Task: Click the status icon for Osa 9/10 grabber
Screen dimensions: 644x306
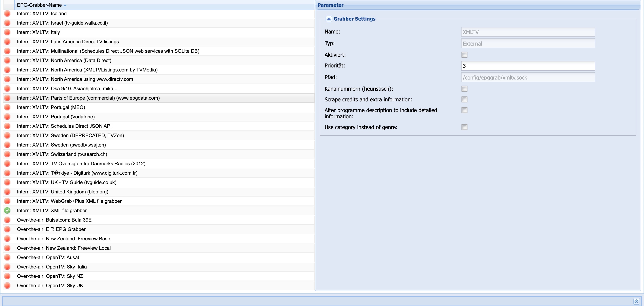Action: [x=7, y=88]
